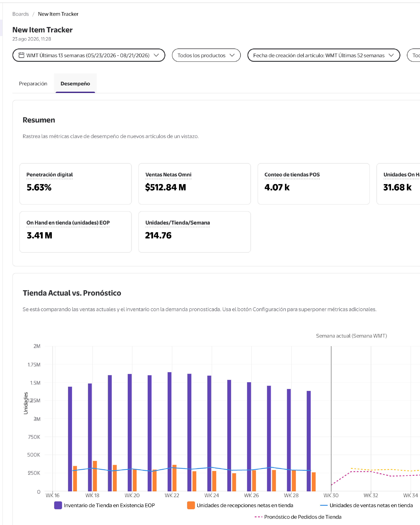
Task: Click the 4.07 k value
Action: 277,187
